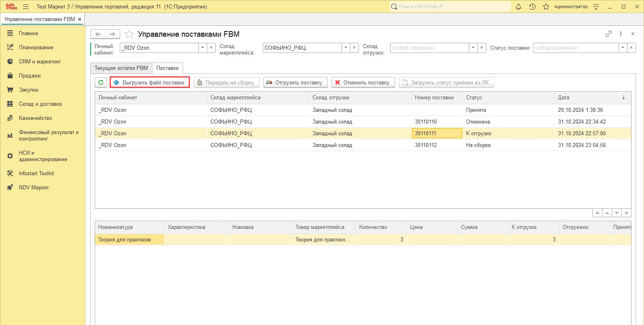Viewport: 644px width, 325px height.
Task: Close the form with X icon
Action: click(633, 34)
